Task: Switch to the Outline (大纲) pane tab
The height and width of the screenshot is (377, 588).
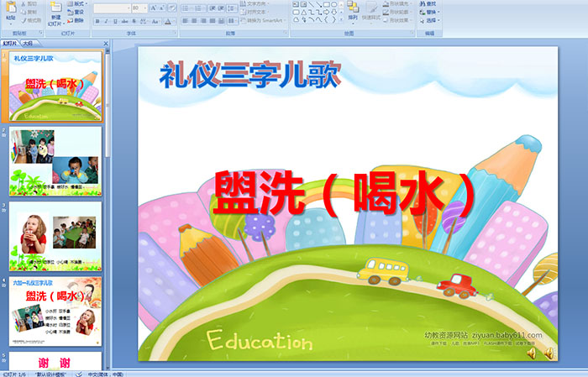Action: (28, 44)
